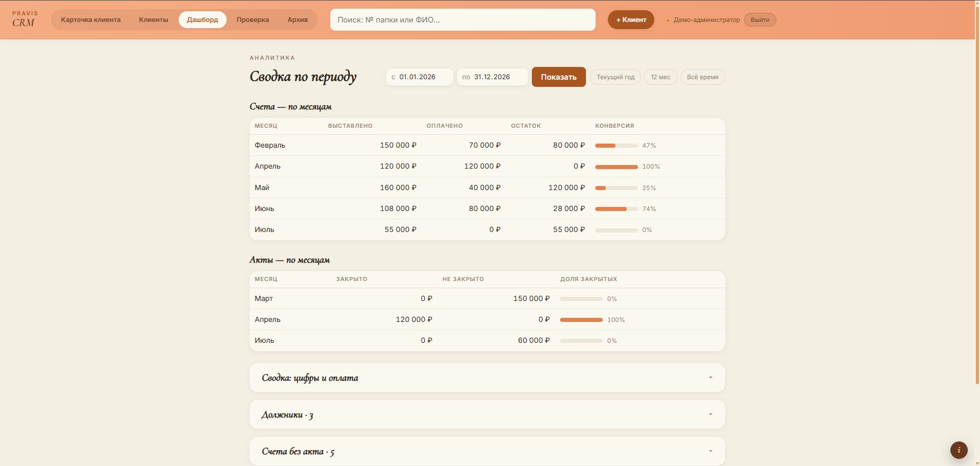Expand the Должники · 3 section
This screenshot has width=980, height=466.
pyautogui.click(x=487, y=414)
